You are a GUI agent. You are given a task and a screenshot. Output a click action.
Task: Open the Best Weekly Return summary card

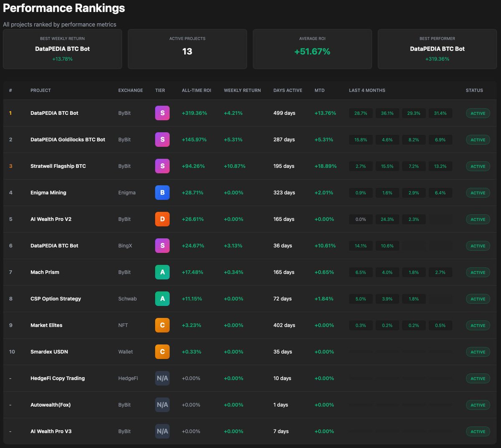coord(63,49)
